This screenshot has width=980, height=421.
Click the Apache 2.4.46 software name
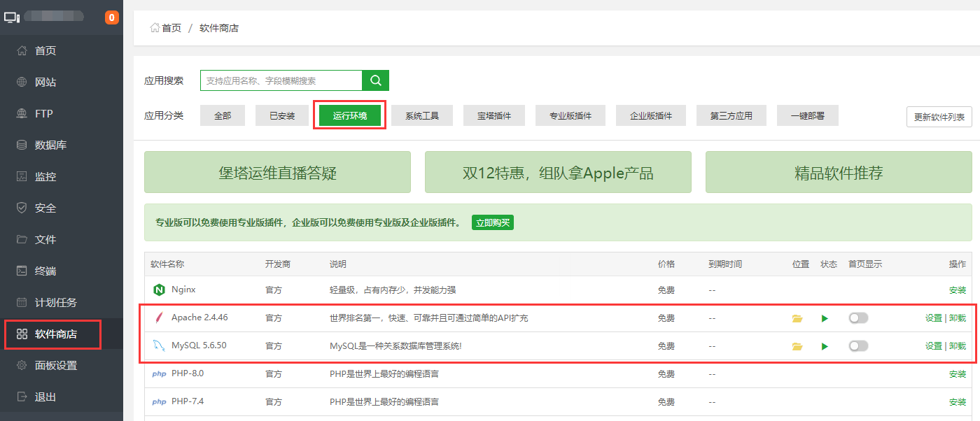pos(199,317)
